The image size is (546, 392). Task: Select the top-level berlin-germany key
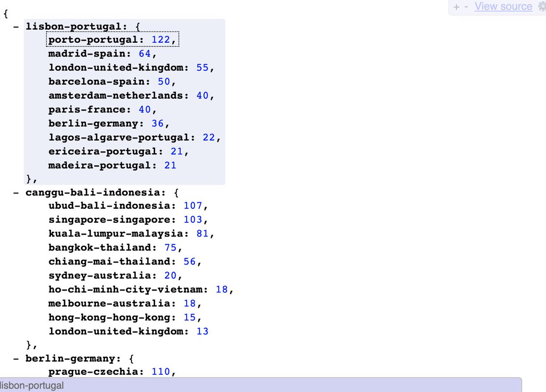point(70,358)
